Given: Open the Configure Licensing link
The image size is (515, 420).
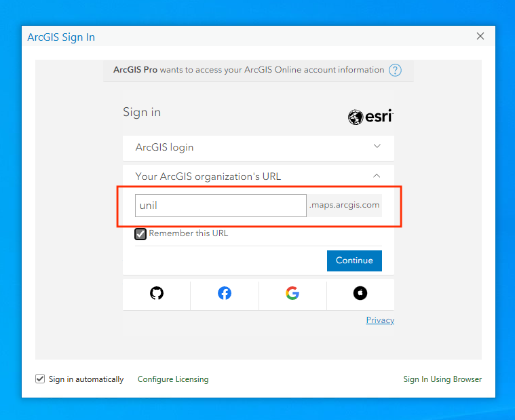Looking at the screenshot, I should 173,379.
